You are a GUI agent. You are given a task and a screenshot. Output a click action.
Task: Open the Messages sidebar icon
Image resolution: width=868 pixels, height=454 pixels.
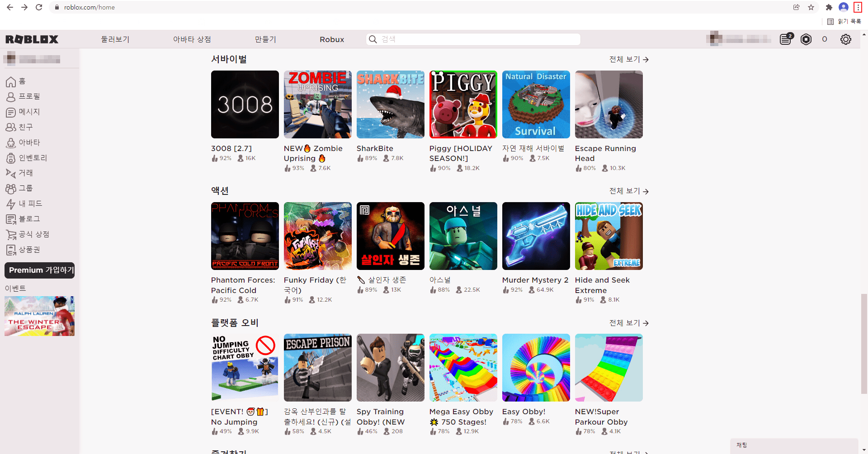[11, 112]
